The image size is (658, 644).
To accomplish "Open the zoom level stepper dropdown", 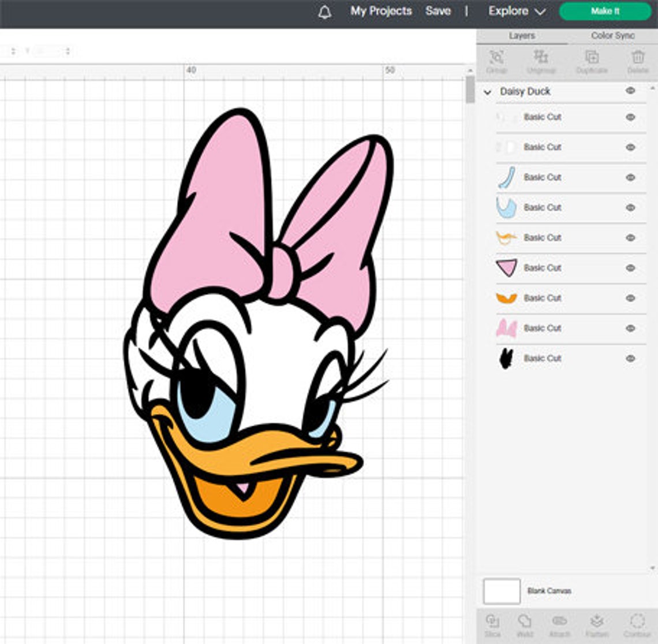I will 69,51.
